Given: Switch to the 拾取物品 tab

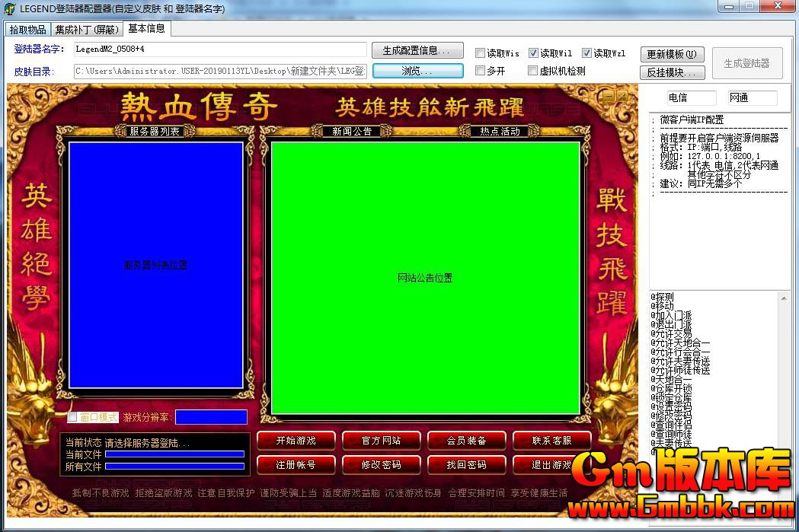Looking at the screenshot, I should click(x=27, y=30).
